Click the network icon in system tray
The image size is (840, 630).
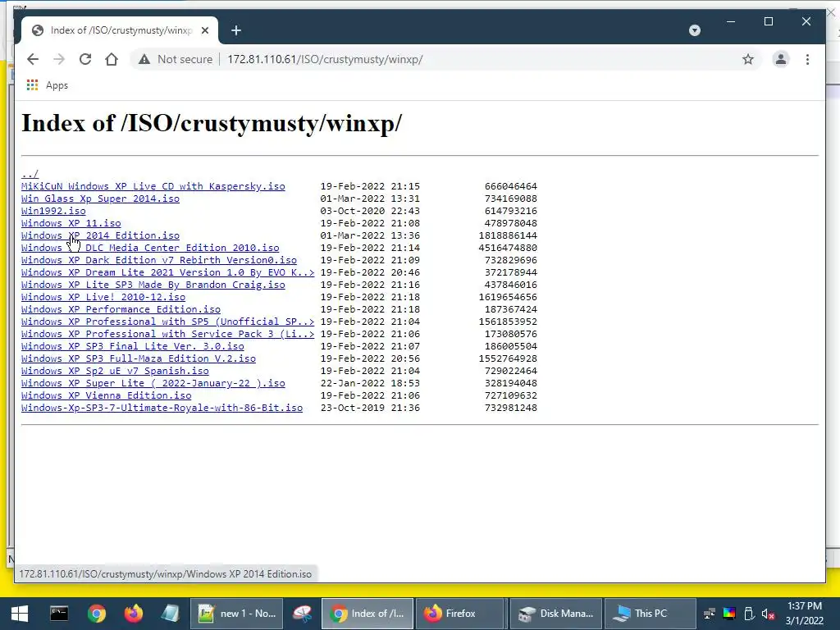click(x=710, y=614)
